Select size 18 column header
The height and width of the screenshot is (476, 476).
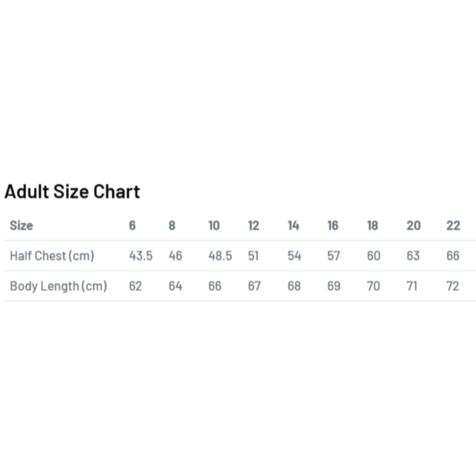tap(373, 226)
